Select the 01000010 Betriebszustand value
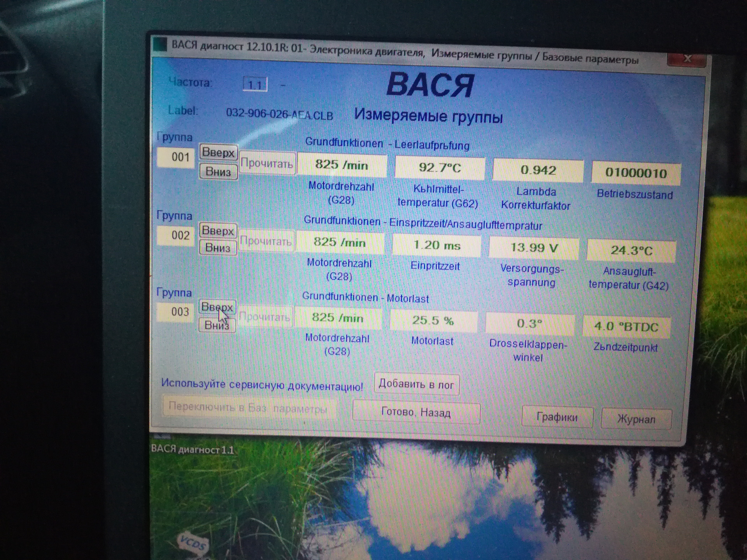Viewport: 747px width, 560px height. coord(636,173)
